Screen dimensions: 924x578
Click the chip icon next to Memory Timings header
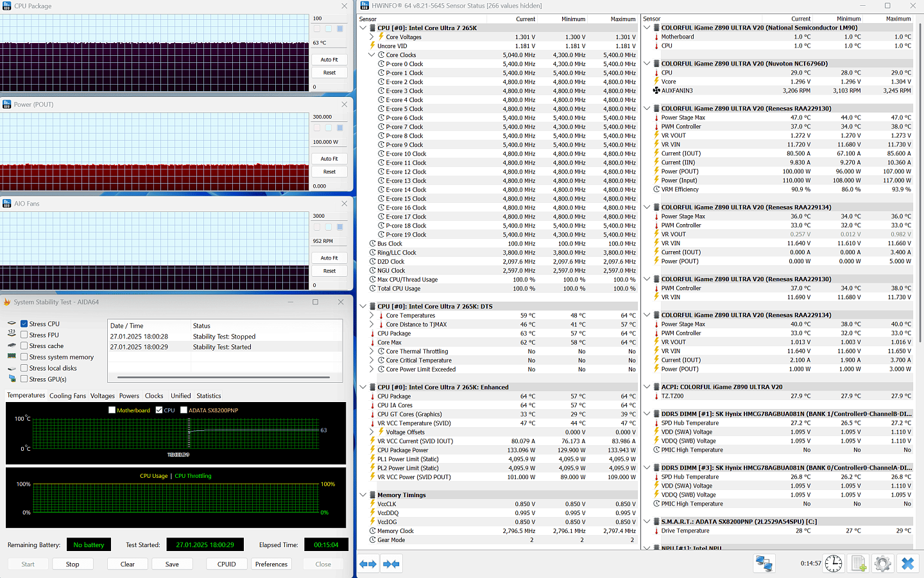coord(372,495)
